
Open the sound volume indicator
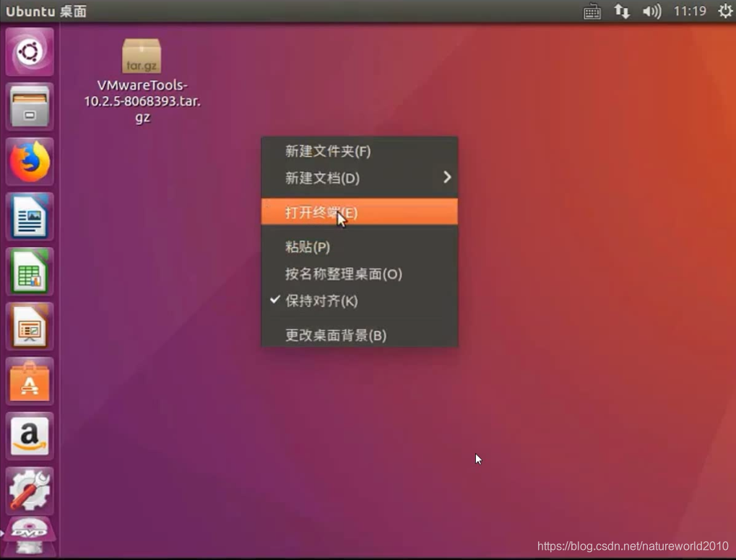coord(652,12)
